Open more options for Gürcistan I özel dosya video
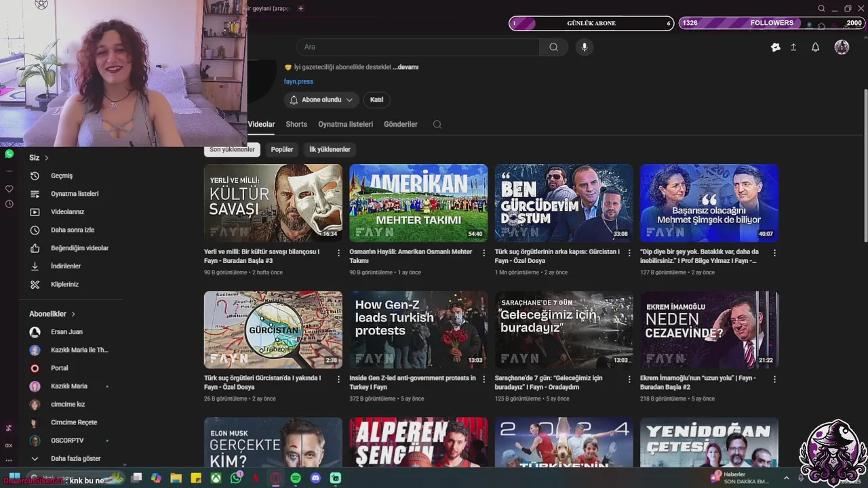The image size is (868, 488). (629, 253)
